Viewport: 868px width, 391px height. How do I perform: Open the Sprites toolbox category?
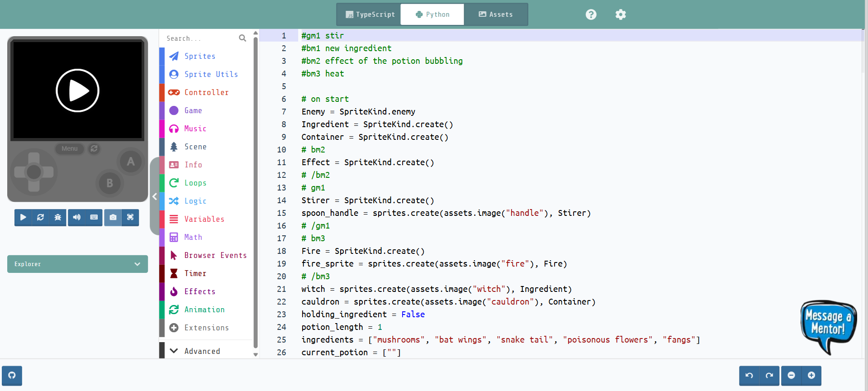pyautogui.click(x=199, y=56)
